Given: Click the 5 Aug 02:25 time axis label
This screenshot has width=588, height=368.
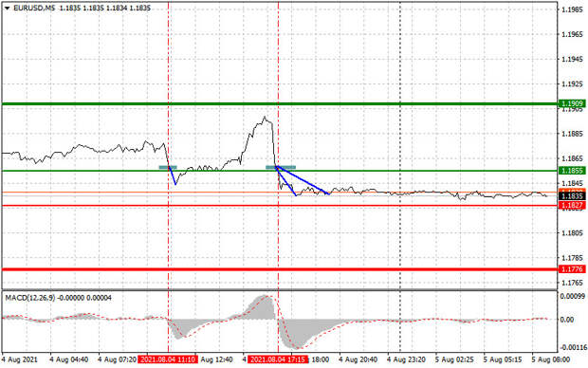Looking at the screenshot, I should (454, 359).
